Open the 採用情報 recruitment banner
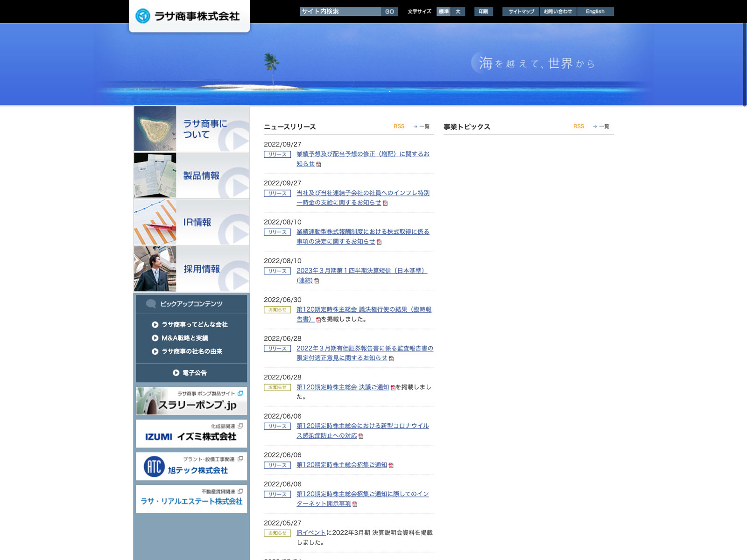Viewport: 747px width, 560px height. click(x=191, y=269)
